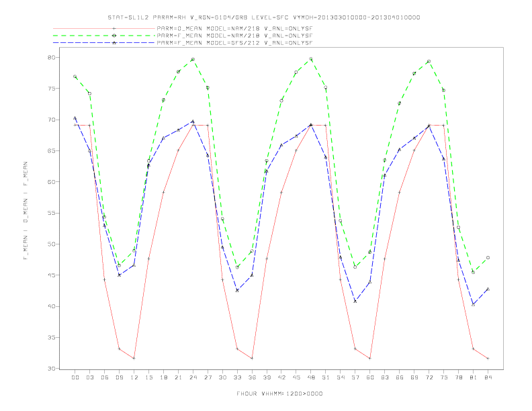Click x-axis tick label 36
This screenshot has height=411, width=532.
(252, 377)
